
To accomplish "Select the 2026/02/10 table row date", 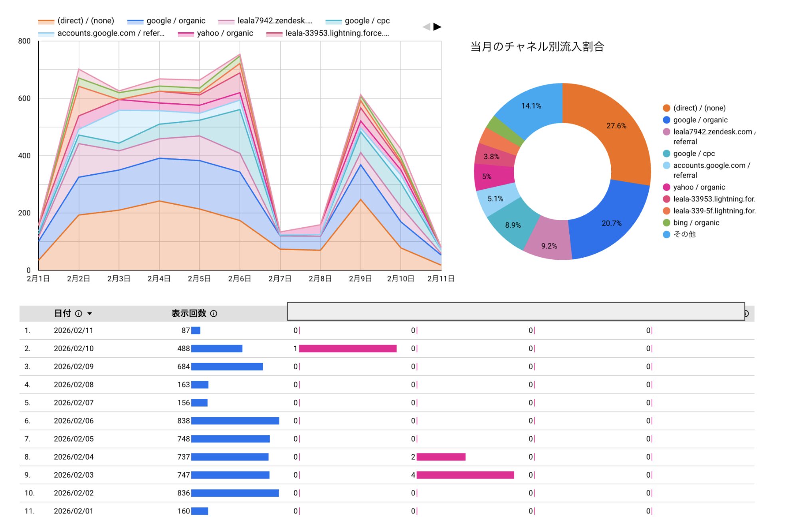I will [x=73, y=348].
